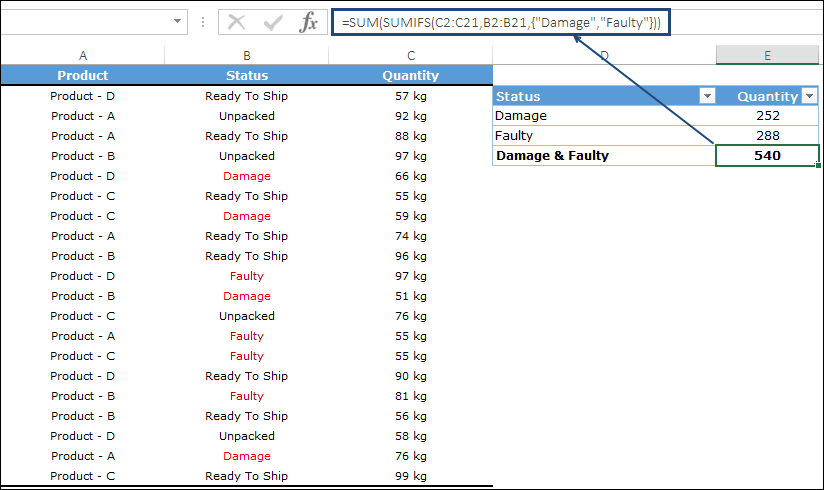Click the Damage cell in summary table
Screen dimensions: 824x490
coord(604,116)
